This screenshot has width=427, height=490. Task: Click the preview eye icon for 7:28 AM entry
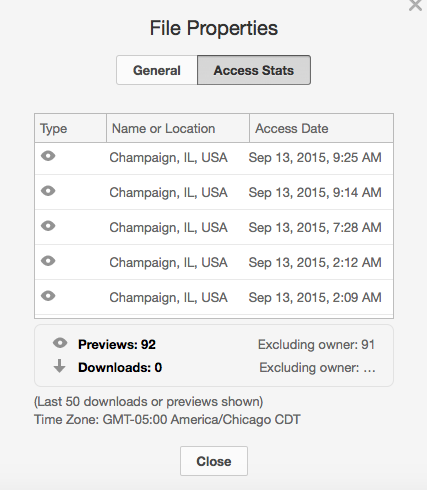coord(48,226)
